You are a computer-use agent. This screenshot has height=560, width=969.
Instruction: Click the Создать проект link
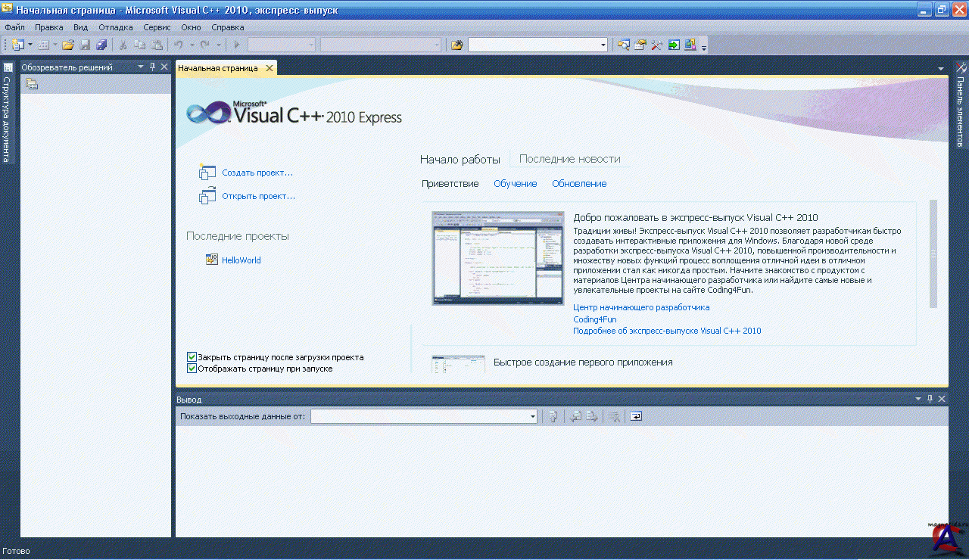click(x=257, y=173)
